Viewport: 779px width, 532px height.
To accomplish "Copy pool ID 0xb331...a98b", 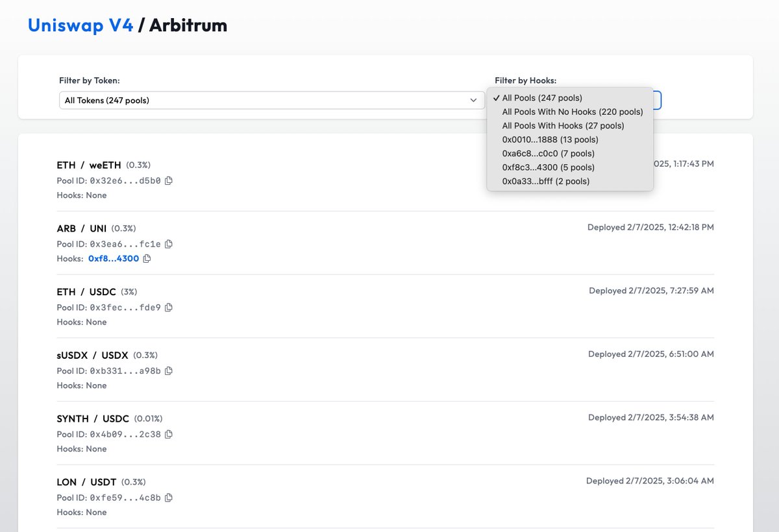I will click(169, 371).
